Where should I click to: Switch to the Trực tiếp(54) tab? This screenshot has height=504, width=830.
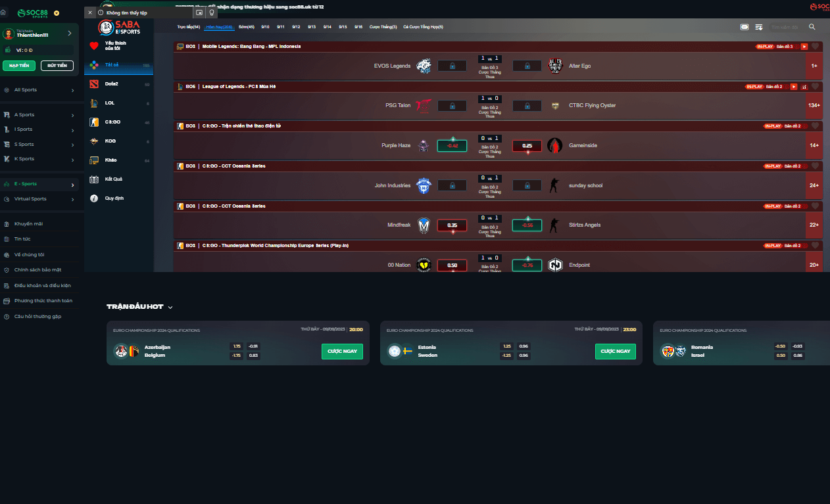(x=188, y=27)
